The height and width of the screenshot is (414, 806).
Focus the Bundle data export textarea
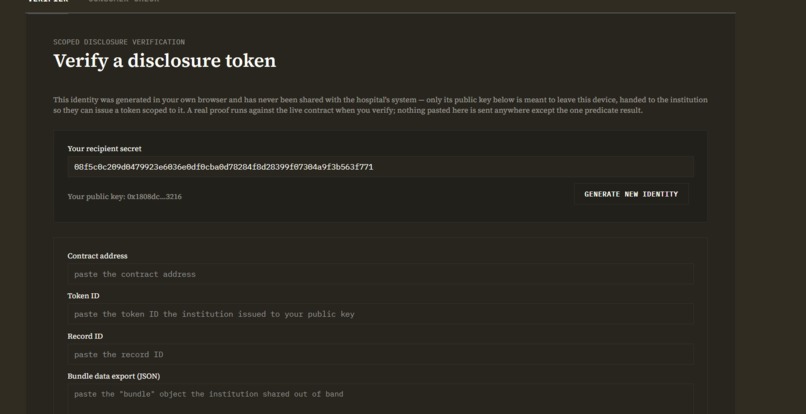coord(380,399)
